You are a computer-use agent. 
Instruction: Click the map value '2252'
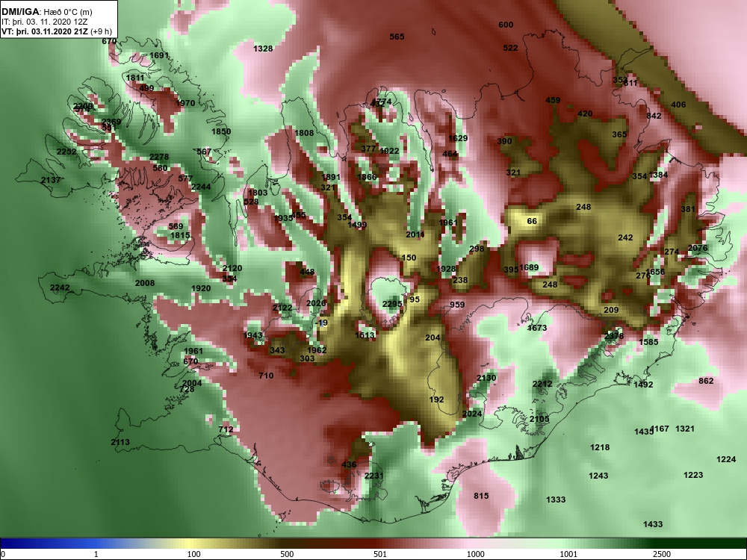pos(66,152)
